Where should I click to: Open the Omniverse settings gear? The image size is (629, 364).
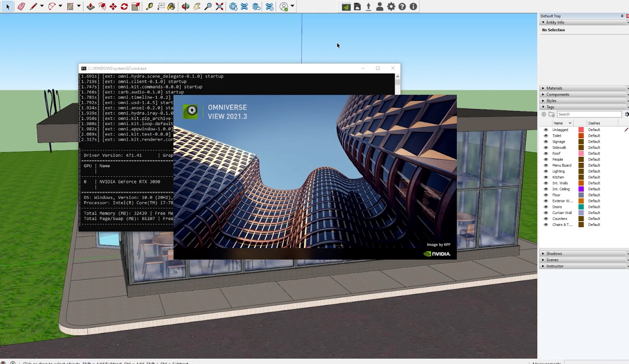tap(391, 6)
